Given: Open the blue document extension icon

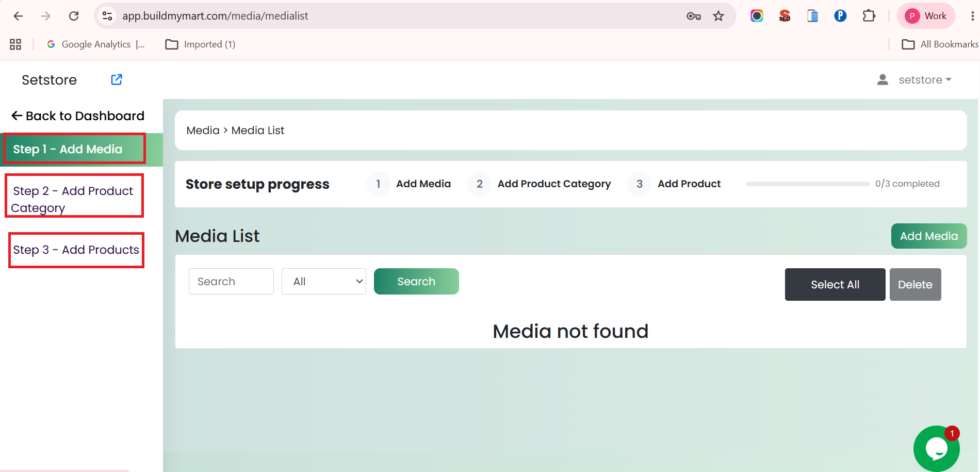Looking at the screenshot, I should click(x=812, y=16).
